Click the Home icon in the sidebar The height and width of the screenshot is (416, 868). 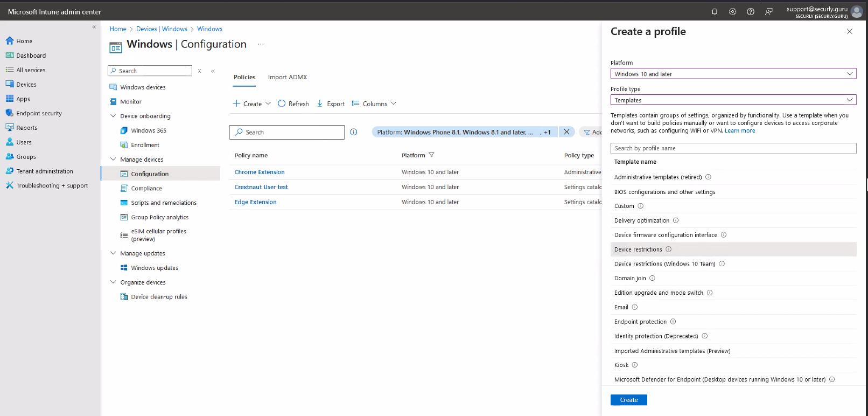10,41
